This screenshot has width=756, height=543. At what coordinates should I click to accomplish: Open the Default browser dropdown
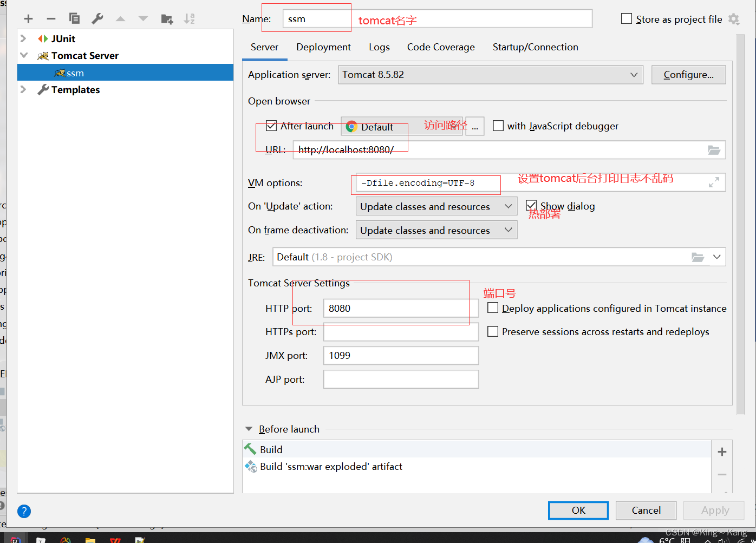[402, 127]
